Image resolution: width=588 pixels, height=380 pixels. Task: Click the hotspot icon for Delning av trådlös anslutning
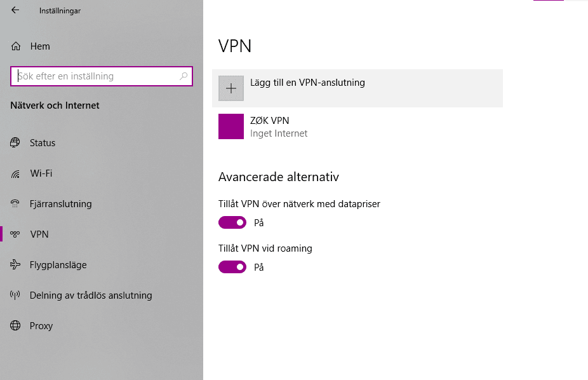point(15,295)
